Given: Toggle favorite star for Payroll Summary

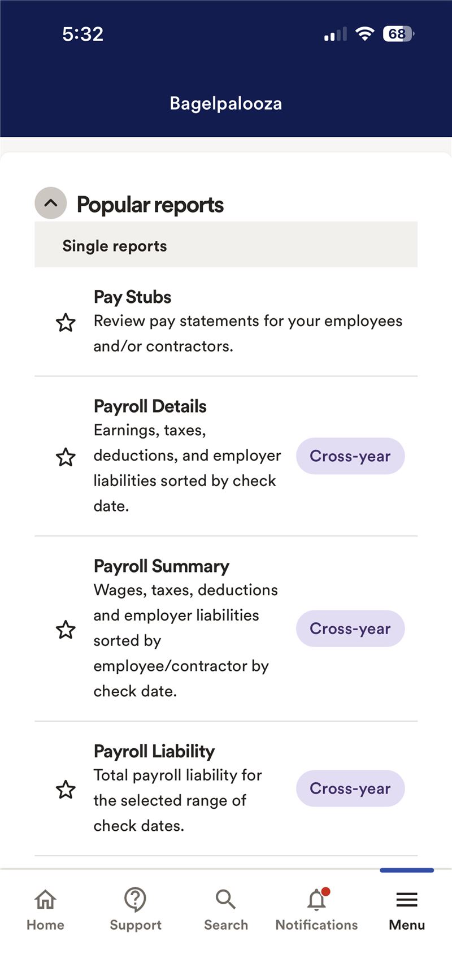Looking at the screenshot, I should click(66, 629).
